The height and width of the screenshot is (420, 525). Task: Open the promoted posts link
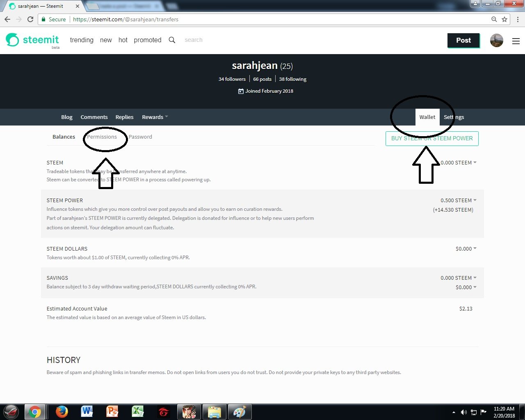148,40
